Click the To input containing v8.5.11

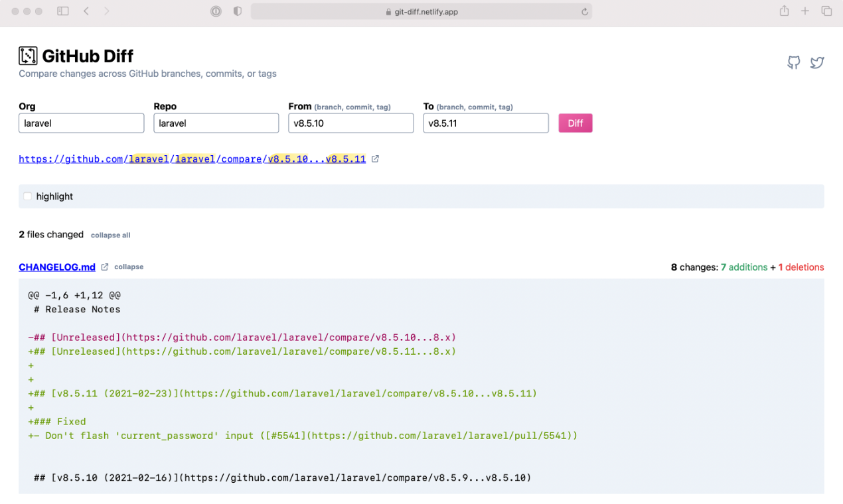tap(485, 123)
